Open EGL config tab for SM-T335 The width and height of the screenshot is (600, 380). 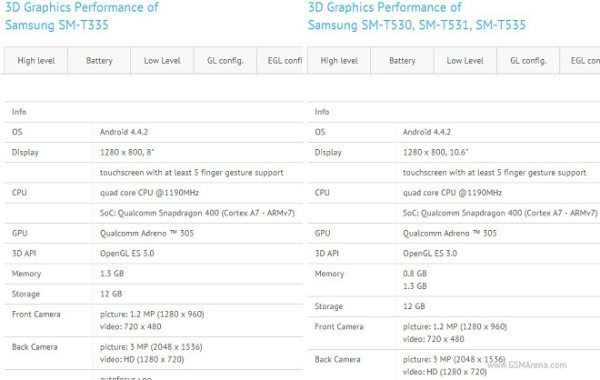(x=280, y=60)
